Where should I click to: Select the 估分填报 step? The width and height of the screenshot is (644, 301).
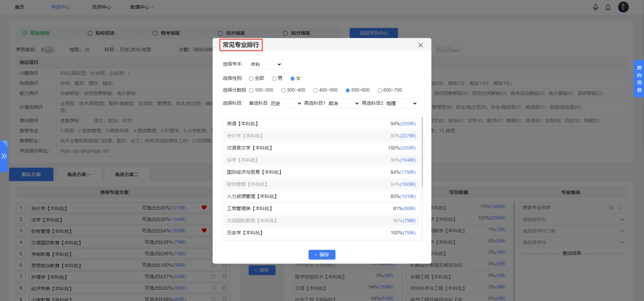pos(232,33)
